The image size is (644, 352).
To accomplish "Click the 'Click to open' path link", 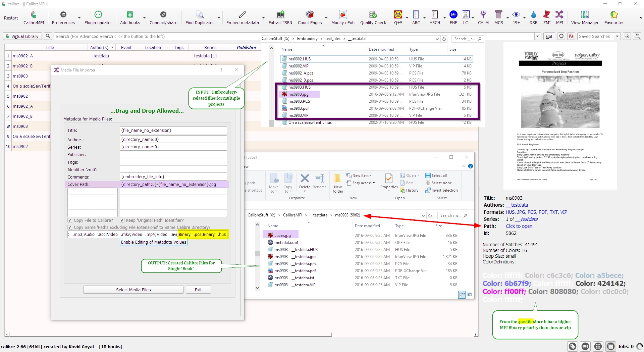I will pos(519,226).
